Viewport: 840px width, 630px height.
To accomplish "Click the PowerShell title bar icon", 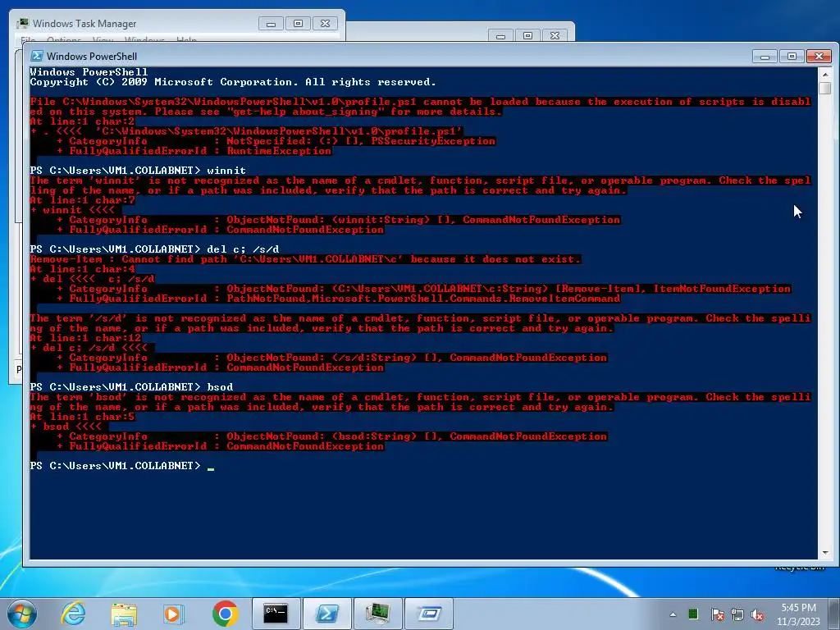I will [36, 56].
